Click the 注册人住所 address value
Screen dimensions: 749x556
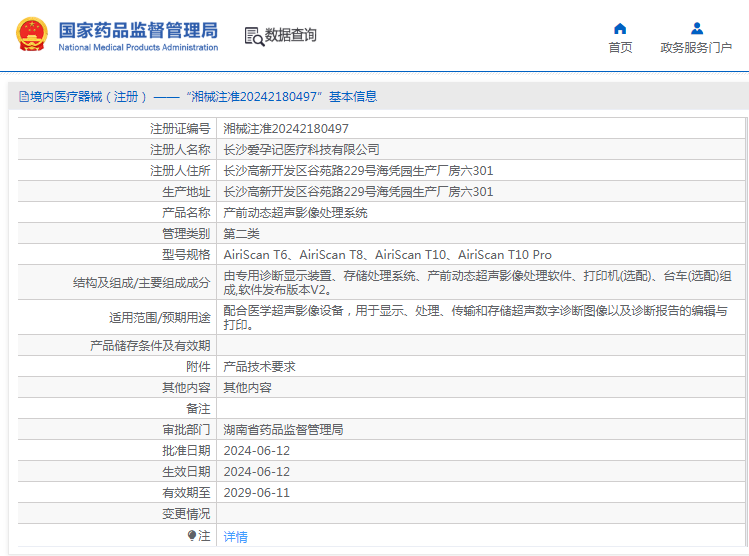[x=358, y=171]
